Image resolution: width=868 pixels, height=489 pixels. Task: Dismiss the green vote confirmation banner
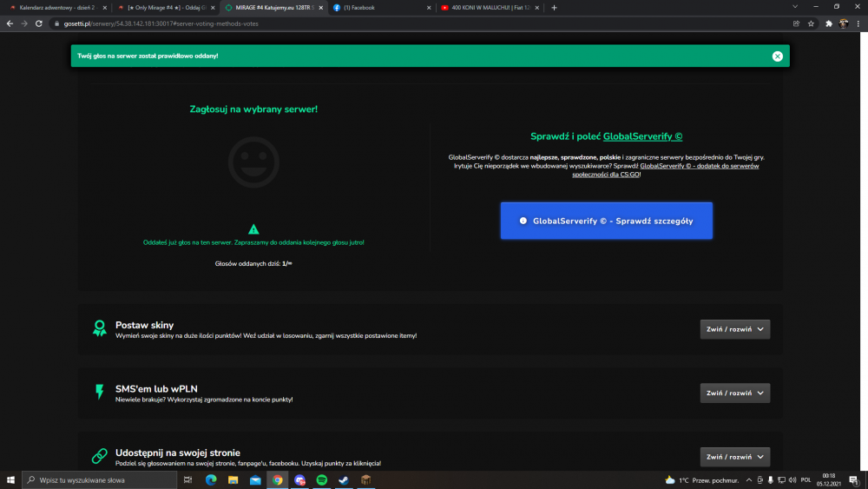pos(777,56)
